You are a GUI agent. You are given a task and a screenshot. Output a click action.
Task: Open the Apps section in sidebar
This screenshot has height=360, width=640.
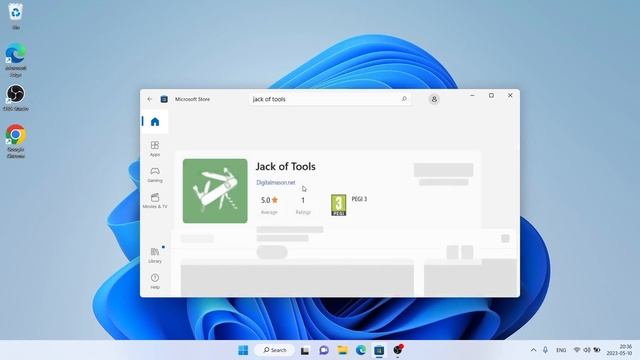[x=155, y=149]
